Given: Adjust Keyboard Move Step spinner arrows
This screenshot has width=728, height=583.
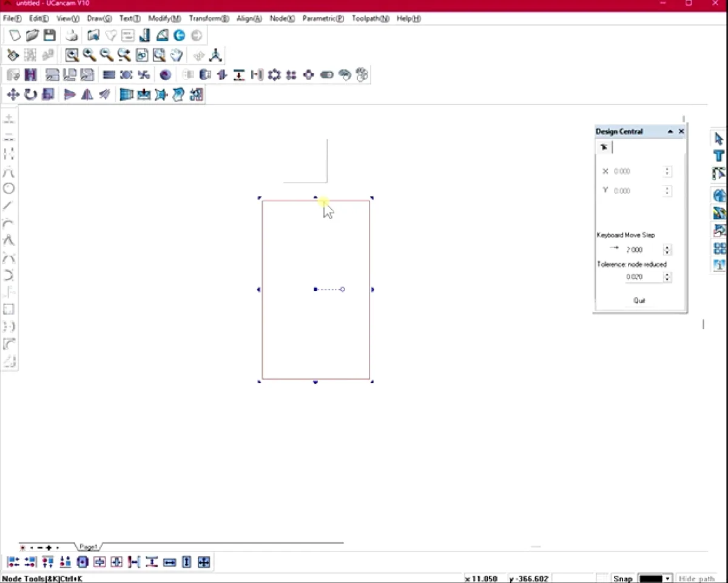Looking at the screenshot, I should (x=667, y=250).
